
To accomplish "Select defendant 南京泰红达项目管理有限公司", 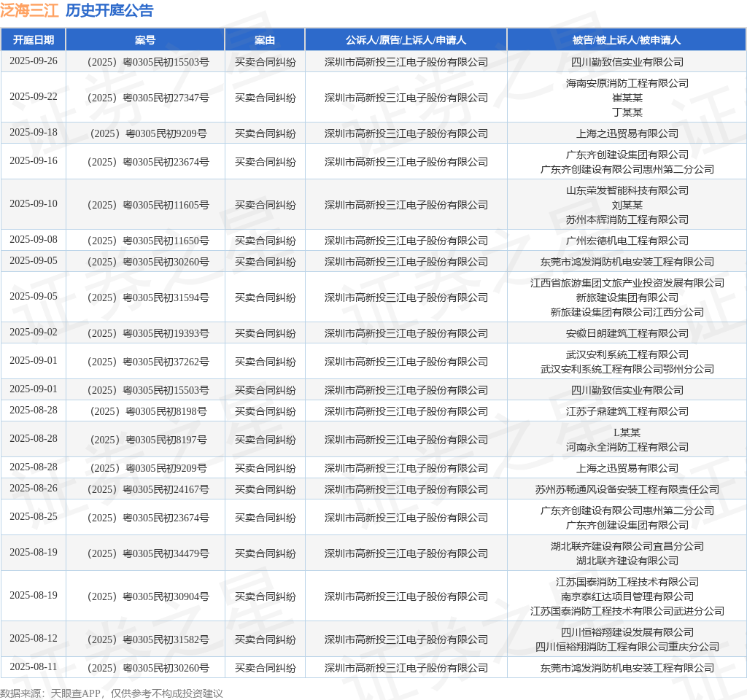I will pyautogui.click(x=627, y=596).
